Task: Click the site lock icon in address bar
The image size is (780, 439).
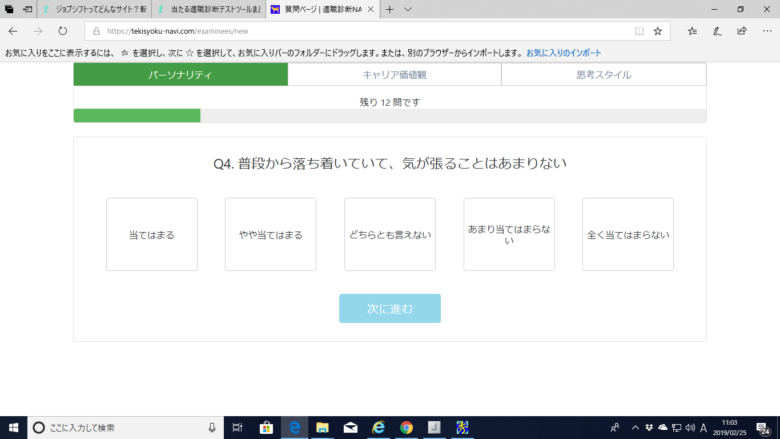Action: [x=97, y=31]
